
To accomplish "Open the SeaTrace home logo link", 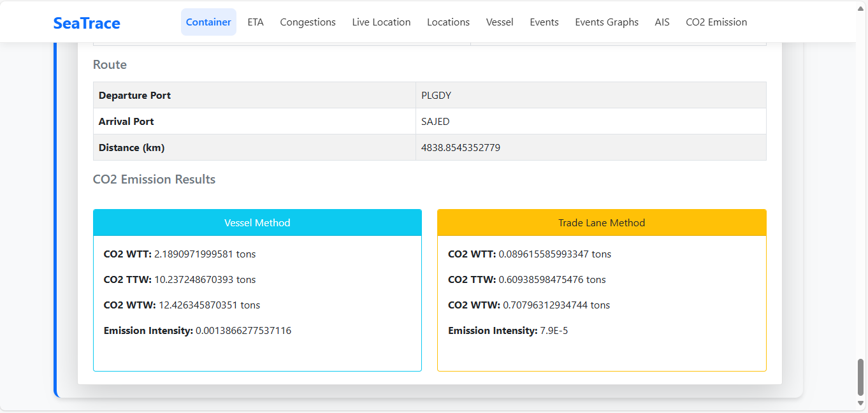I will click(87, 23).
